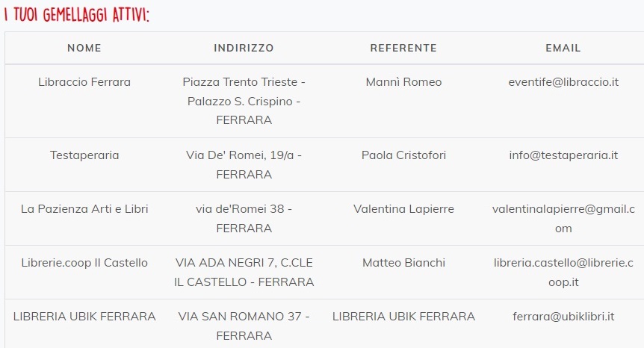Image resolution: width=644 pixels, height=348 pixels.
Task: Click referente Matteo Bianchi
Action: [403, 263]
